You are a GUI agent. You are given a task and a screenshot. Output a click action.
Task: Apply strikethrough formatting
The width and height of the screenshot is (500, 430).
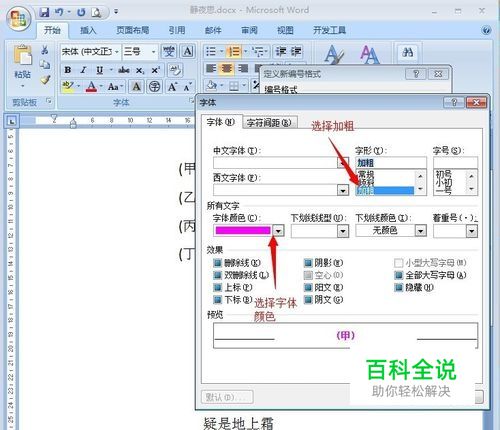click(124, 70)
